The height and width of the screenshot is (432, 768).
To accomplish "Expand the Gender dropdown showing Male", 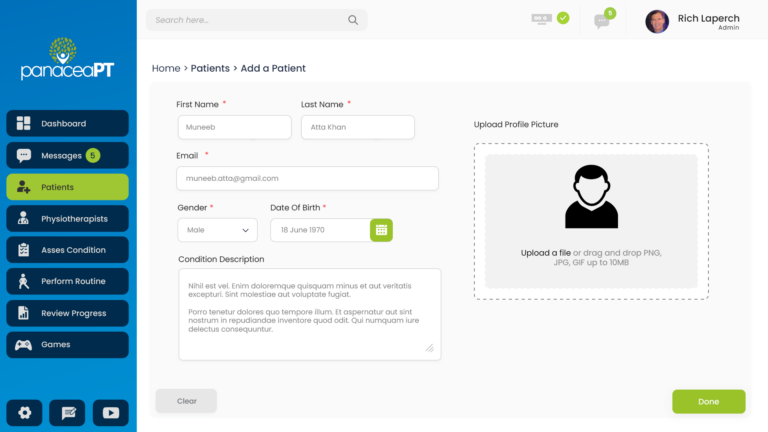I will coord(217,230).
